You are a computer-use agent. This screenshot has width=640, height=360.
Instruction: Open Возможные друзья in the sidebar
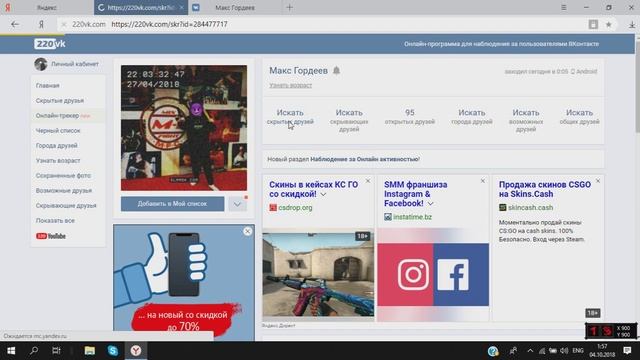64,191
